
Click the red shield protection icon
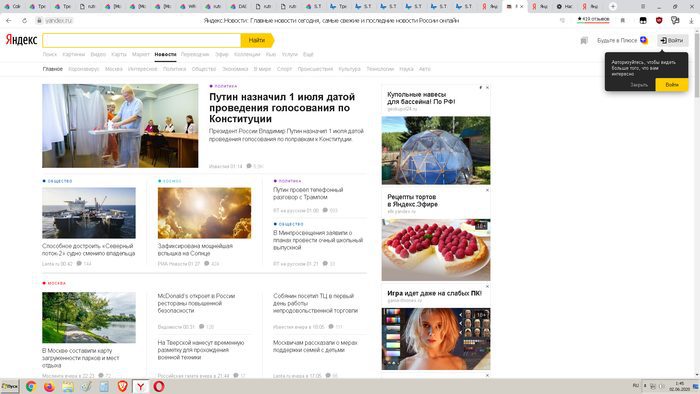click(659, 20)
